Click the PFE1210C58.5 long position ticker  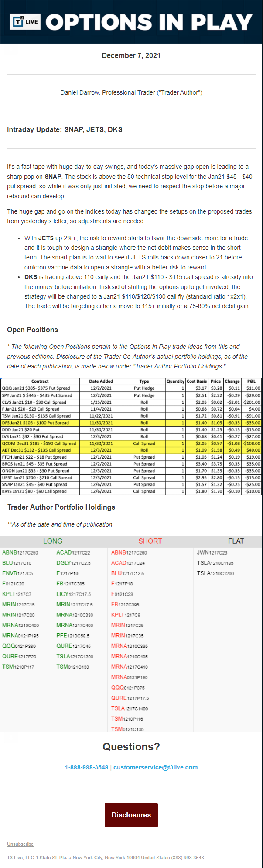tap(73, 636)
